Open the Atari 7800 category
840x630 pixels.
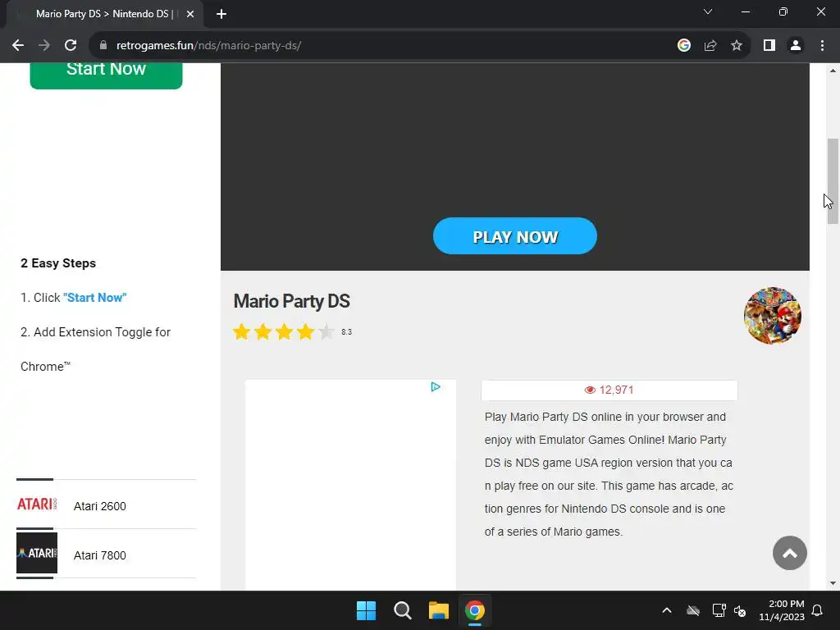(99, 555)
